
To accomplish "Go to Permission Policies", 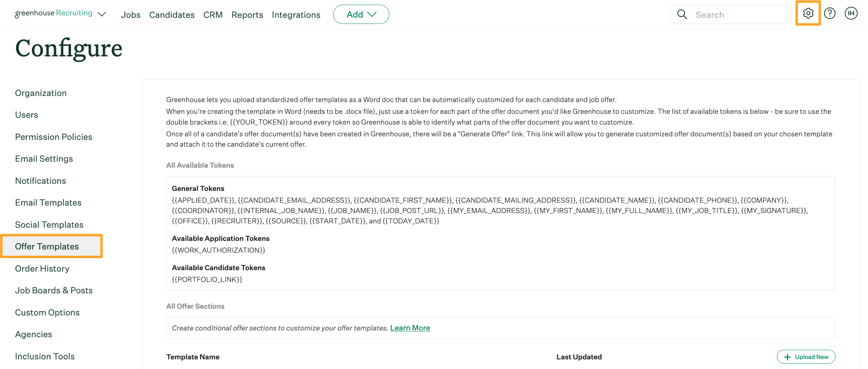I will 54,137.
